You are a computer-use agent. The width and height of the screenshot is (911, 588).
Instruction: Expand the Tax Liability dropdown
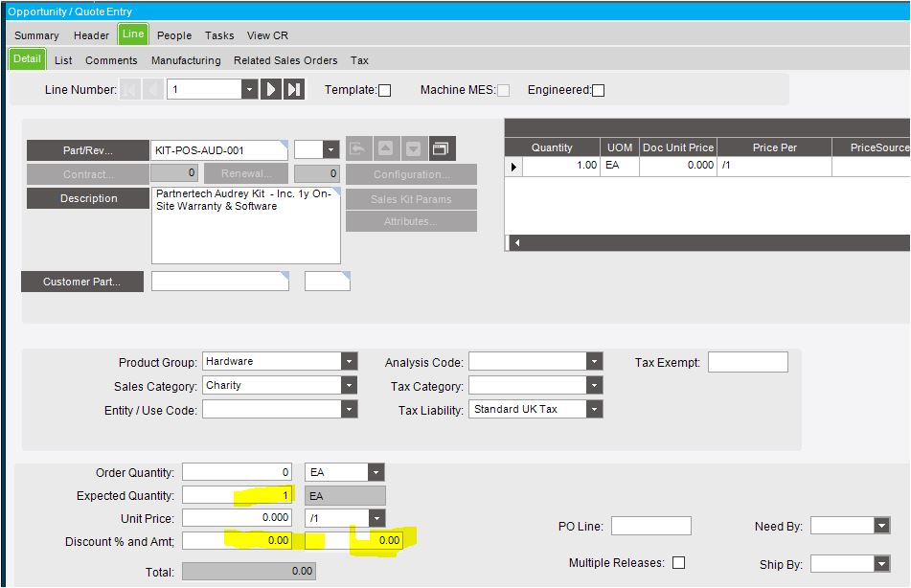(594, 409)
